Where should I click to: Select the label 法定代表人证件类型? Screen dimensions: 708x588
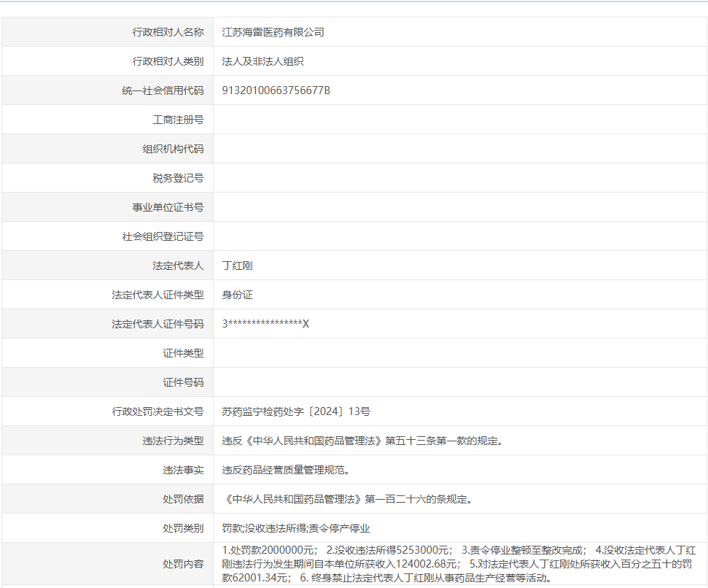point(157,295)
